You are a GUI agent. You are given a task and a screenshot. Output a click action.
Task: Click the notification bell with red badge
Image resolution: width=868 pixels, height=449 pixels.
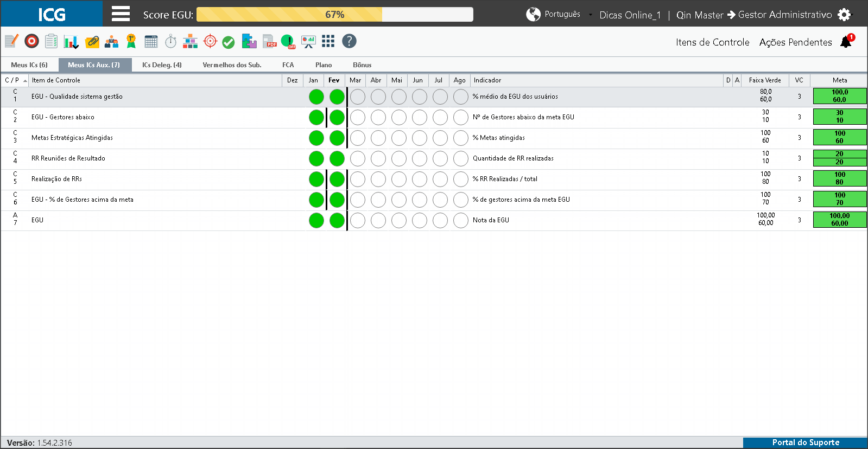click(847, 41)
